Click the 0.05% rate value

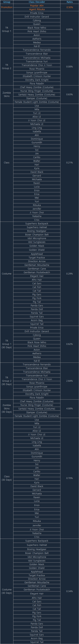point(69,29)
